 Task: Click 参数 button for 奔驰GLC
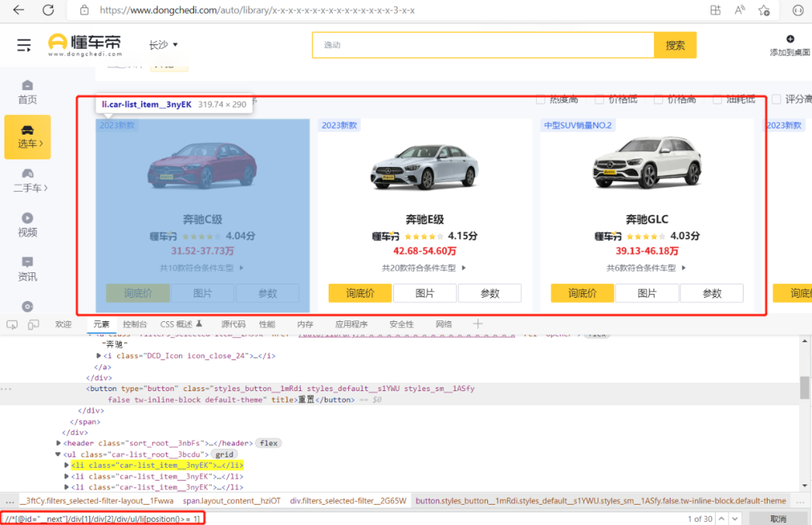tap(711, 293)
